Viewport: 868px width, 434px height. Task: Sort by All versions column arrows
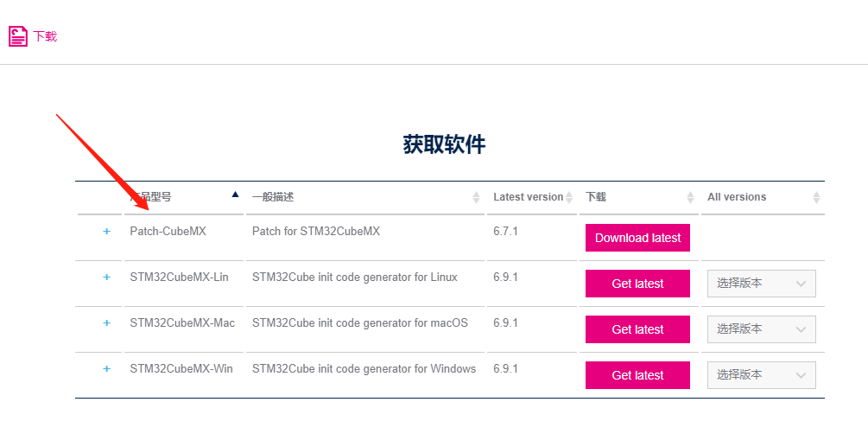coord(816,197)
